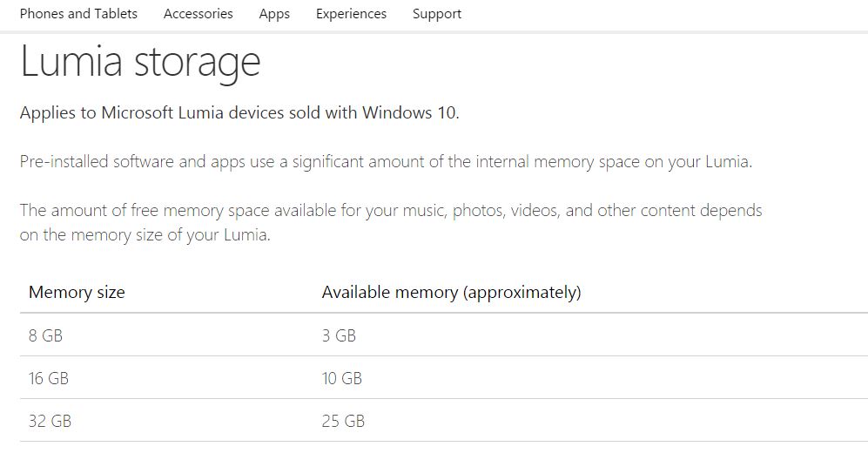Select the Experiences navigation item
This screenshot has width=868, height=460.
coord(351,15)
